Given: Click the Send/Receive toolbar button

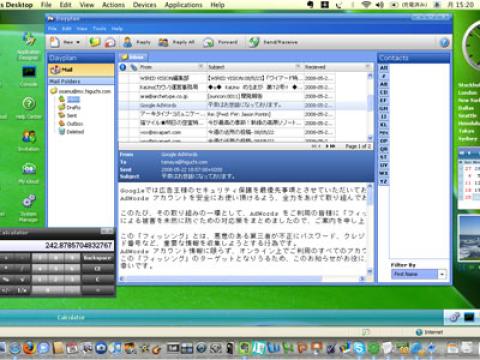Looking at the screenshot, I should pos(273,42).
